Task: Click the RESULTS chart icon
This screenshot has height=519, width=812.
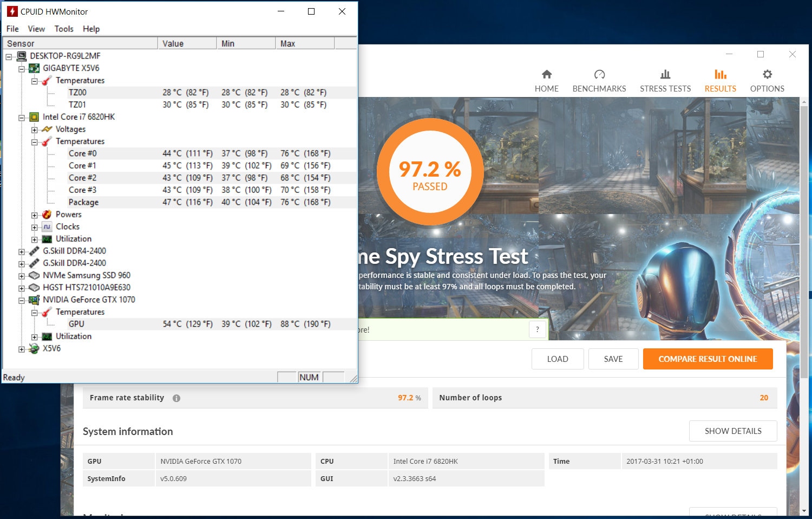Action: pyautogui.click(x=721, y=74)
